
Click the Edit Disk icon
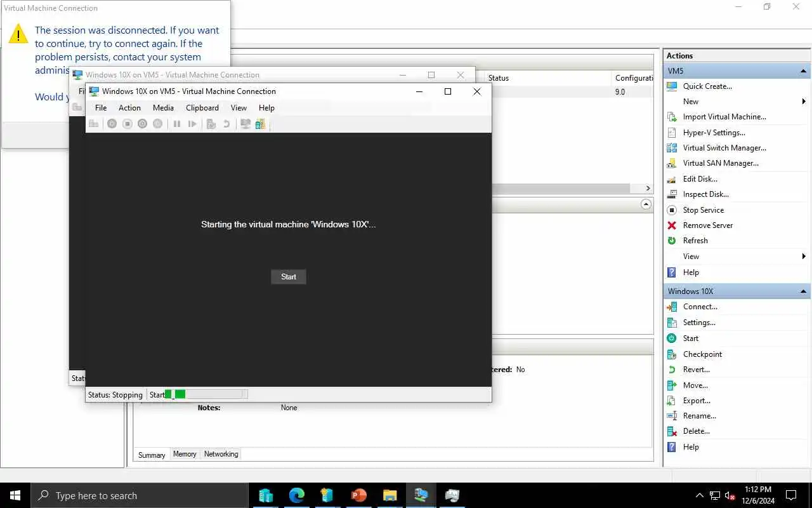coord(672,179)
